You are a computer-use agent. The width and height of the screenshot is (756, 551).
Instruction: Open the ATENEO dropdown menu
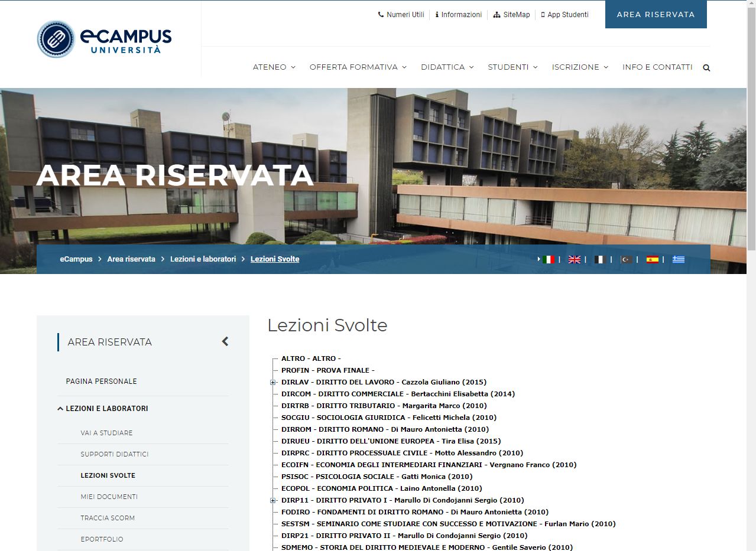[274, 67]
